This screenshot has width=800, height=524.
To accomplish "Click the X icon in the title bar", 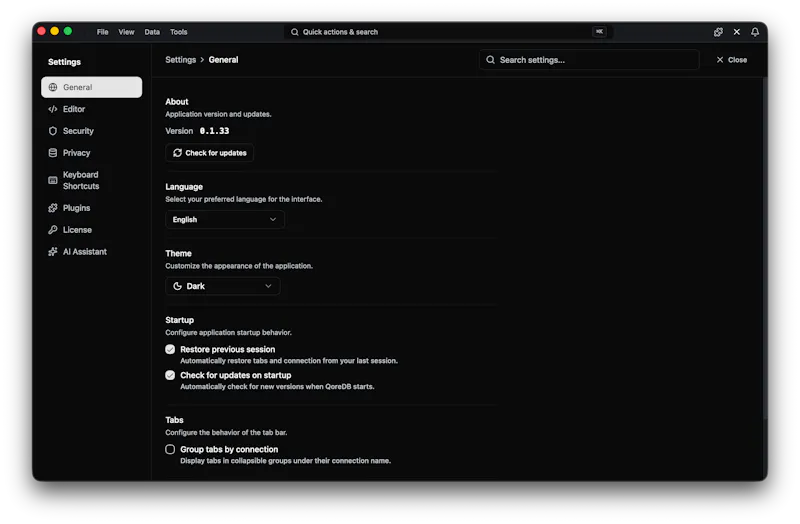I will pyautogui.click(x=737, y=32).
